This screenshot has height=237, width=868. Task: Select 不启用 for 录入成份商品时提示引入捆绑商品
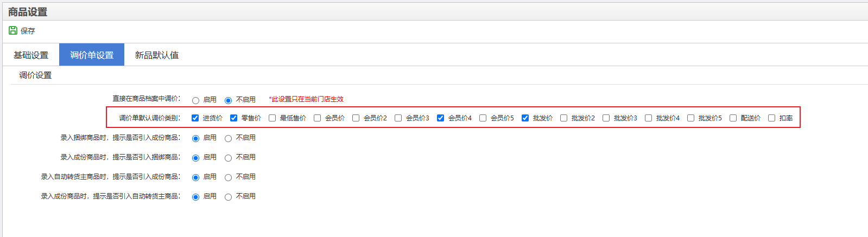pos(228,158)
